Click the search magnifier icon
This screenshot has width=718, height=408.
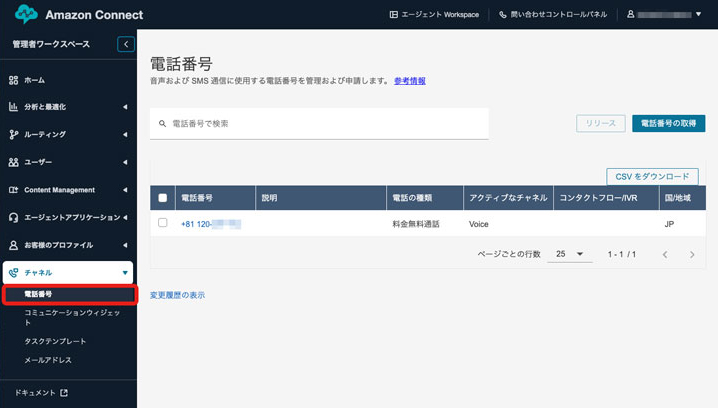coord(162,124)
